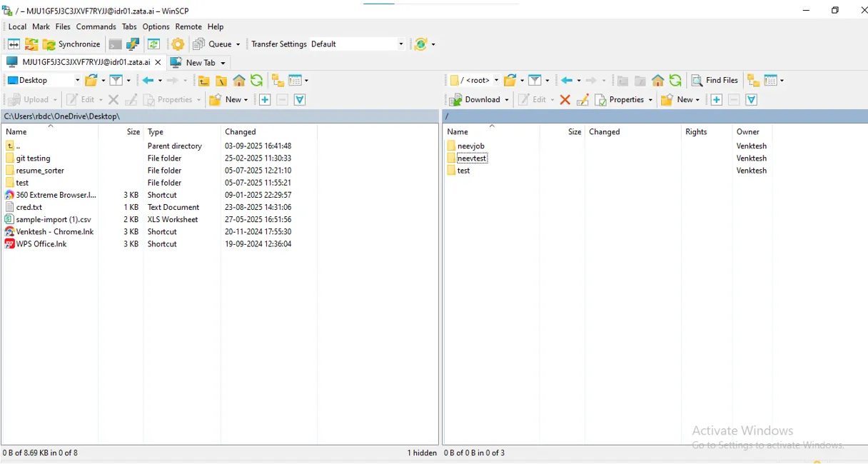Screen dimensions: 868x464
Task: Open the Local menu
Action: click(x=17, y=26)
